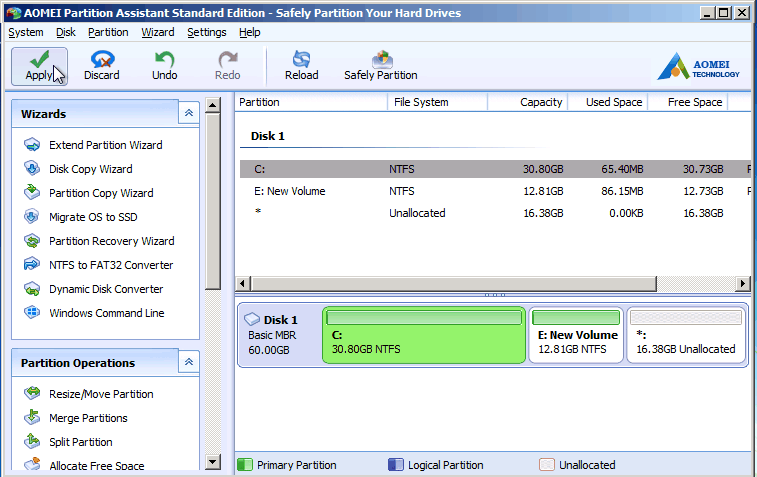Viewport: 757px width, 477px height.
Task: Open Safely Partition tool
Action: point(380,67)
